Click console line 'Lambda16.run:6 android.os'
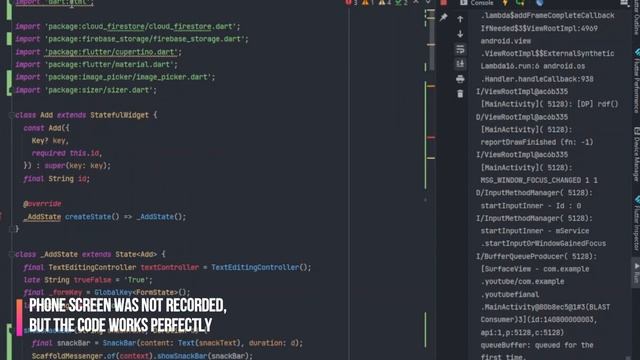The width and height of the screenshot is (640, 360). (533, 66)
